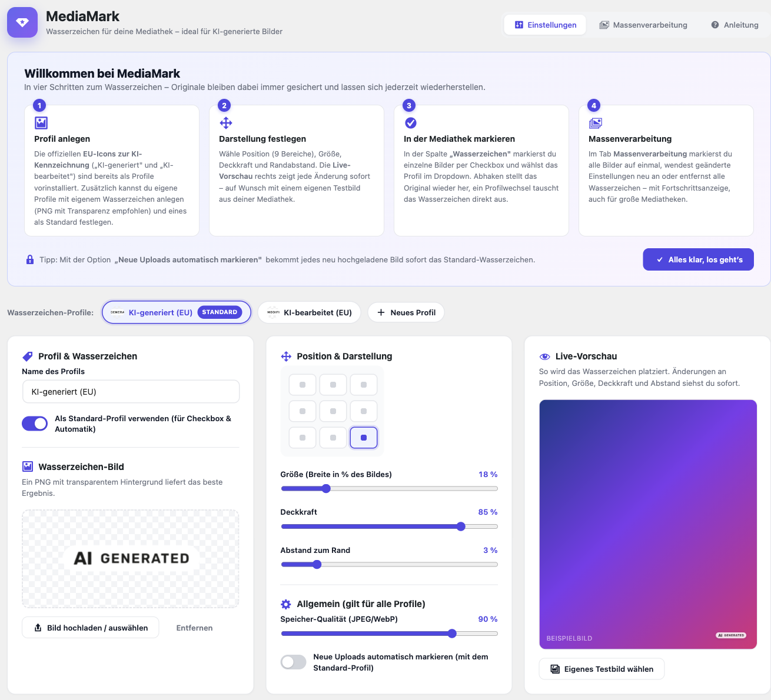Click the lock icon beside the Tipp
Viewport: 771px width, 700px height.
(x=30, y=259)
